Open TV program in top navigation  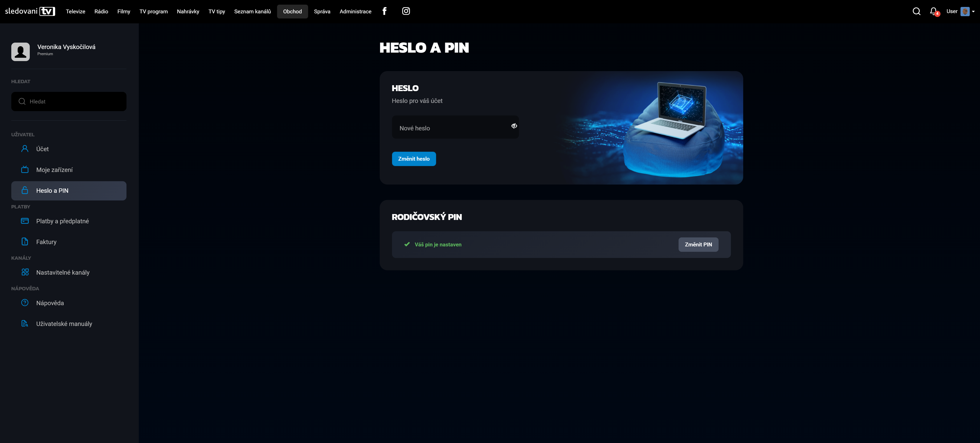(153, 11)
